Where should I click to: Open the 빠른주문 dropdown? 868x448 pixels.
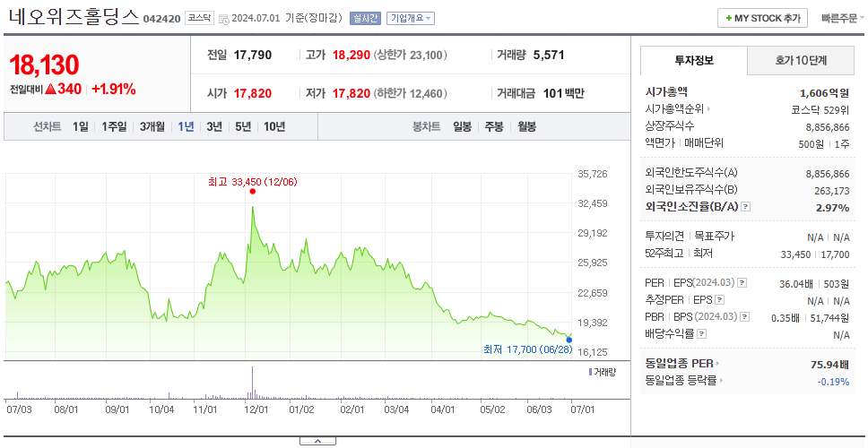pyautogui.click(x=843, y=18)
